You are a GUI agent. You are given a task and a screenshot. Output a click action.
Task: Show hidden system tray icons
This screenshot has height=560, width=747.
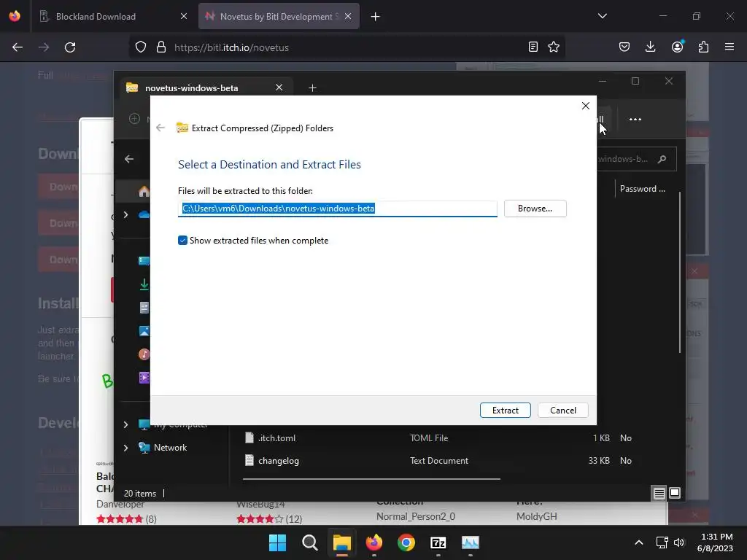[639, 542]
